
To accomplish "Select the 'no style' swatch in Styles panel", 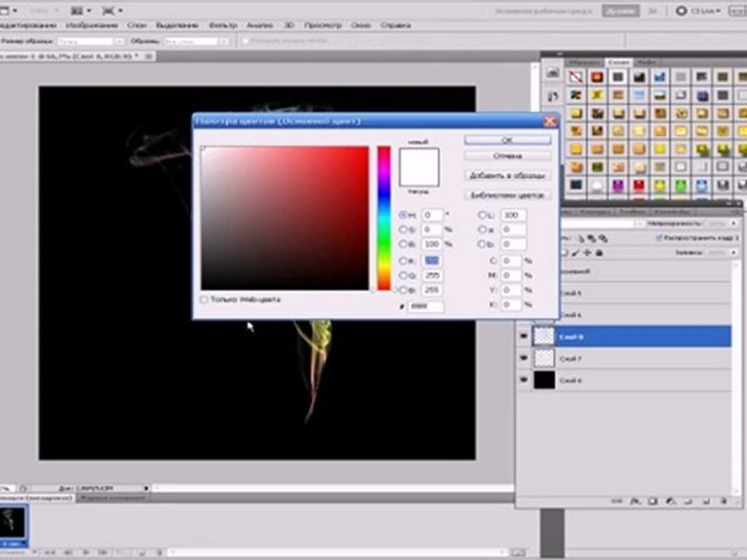I will 576,77.
